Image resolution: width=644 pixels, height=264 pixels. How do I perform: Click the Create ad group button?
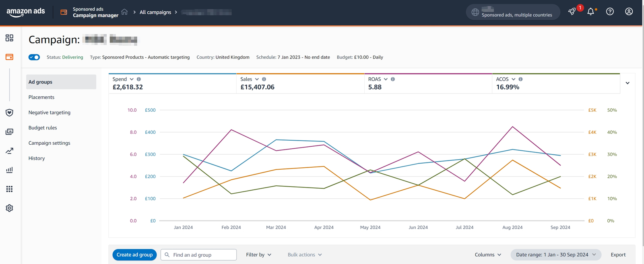coord(134,255)
